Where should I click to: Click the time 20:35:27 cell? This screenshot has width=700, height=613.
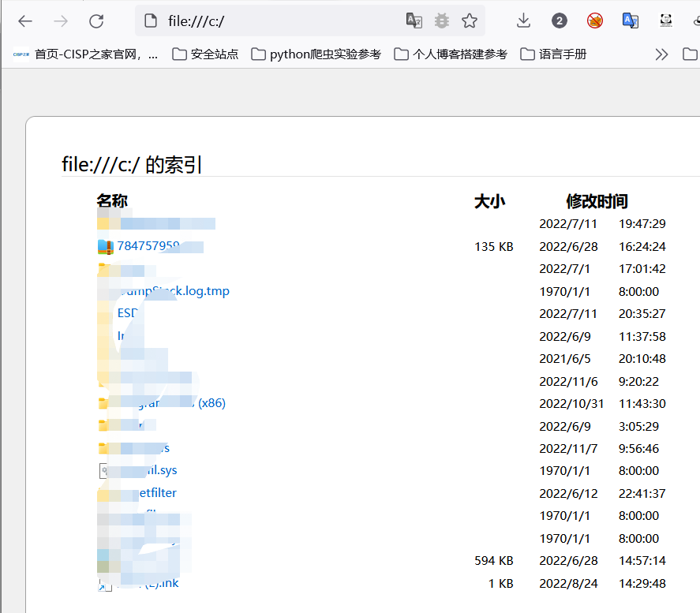pyautogui.click(x=642, y=314)
